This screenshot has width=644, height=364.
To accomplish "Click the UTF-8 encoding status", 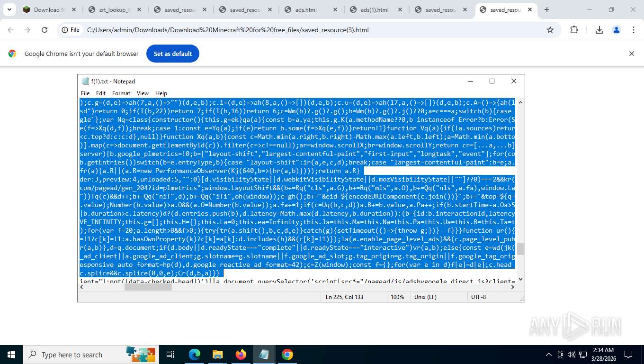I will point(478,297).
